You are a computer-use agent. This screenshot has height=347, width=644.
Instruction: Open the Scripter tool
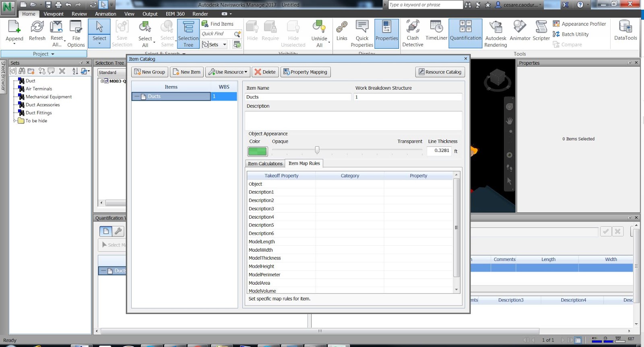pos(541,31)
